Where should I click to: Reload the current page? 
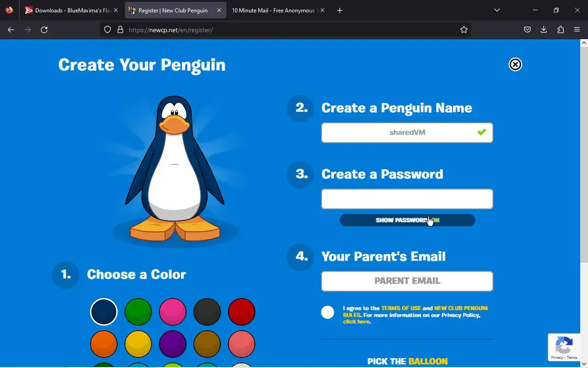coord(44,30)
